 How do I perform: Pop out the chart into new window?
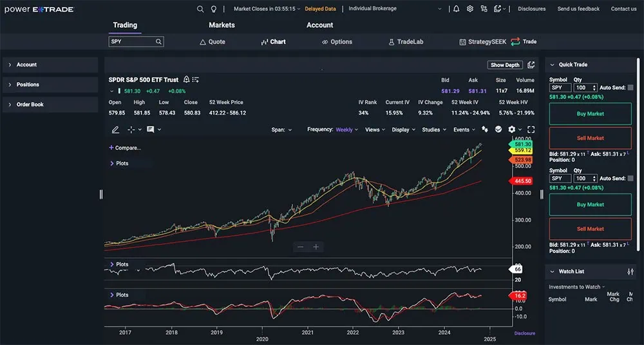coord(531,65)
